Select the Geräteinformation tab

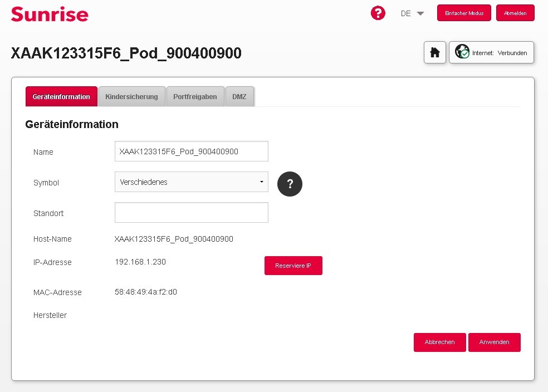click(x=61, y=97)
